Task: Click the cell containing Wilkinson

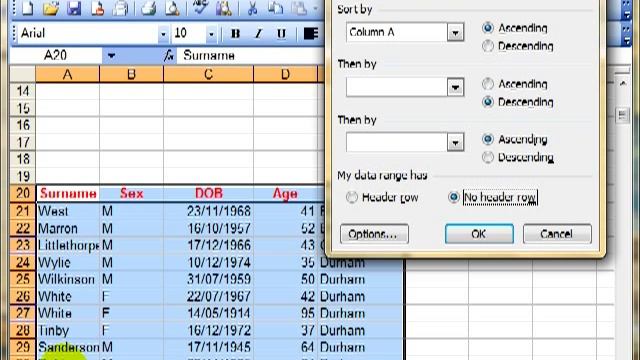Action: coord(68,280)
